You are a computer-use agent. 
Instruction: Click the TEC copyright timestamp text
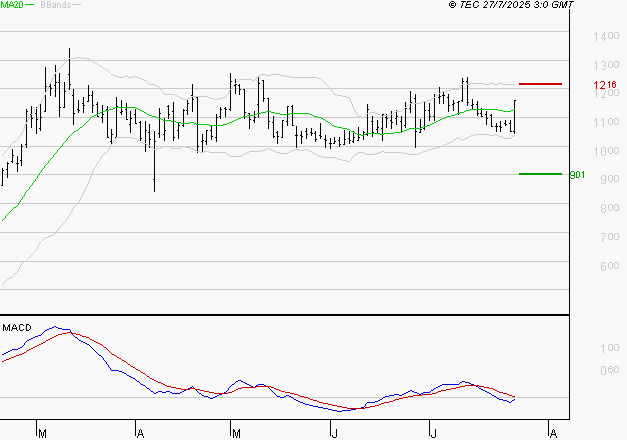[x=511, y=5]
